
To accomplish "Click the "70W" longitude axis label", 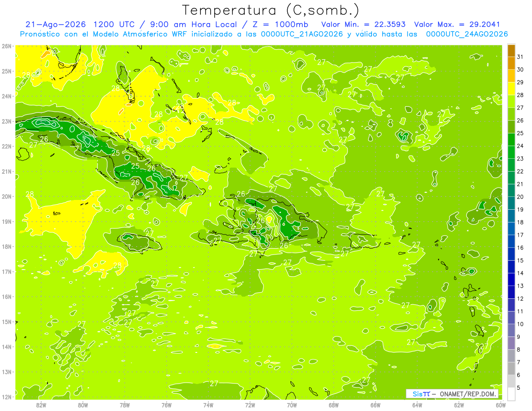I will 292,405.
